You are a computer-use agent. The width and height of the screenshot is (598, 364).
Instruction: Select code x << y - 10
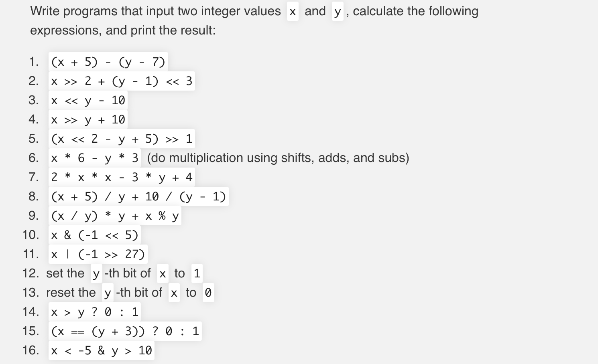(88, 100)
